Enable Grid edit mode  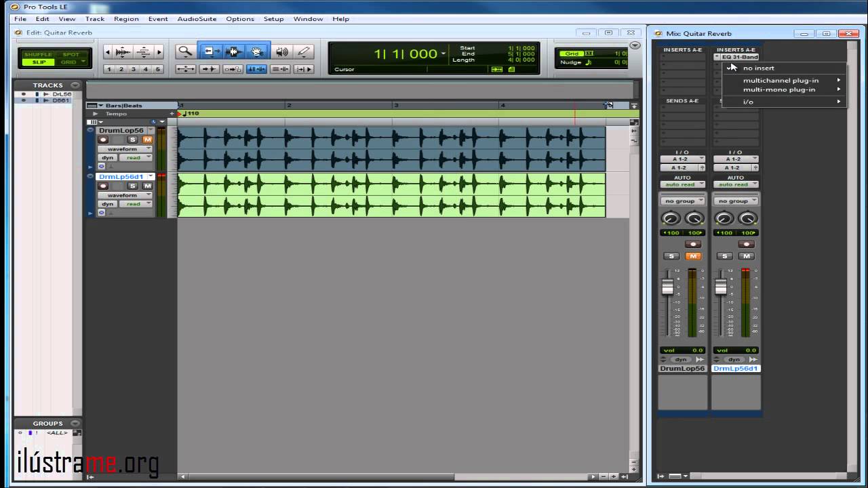pos(71,62)
